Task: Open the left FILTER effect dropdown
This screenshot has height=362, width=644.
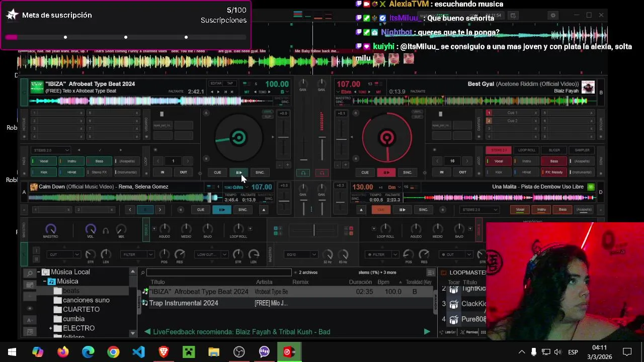Action: [137, 254]
